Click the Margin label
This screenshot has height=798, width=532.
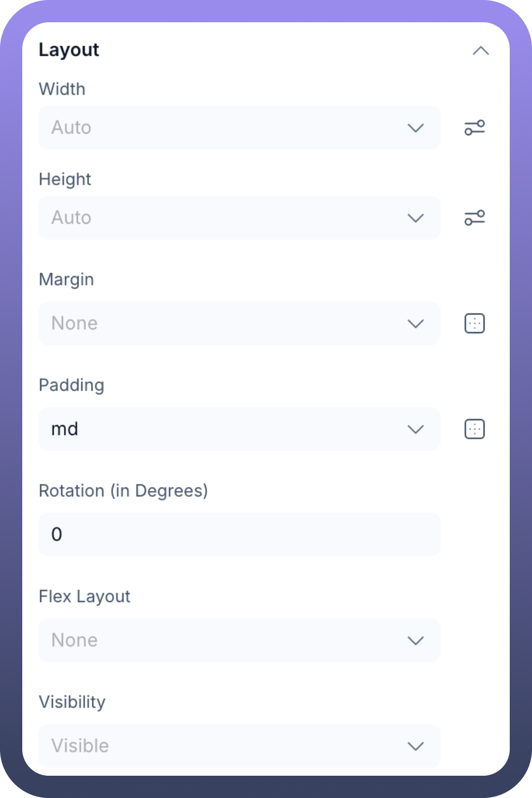coord(66,279)
